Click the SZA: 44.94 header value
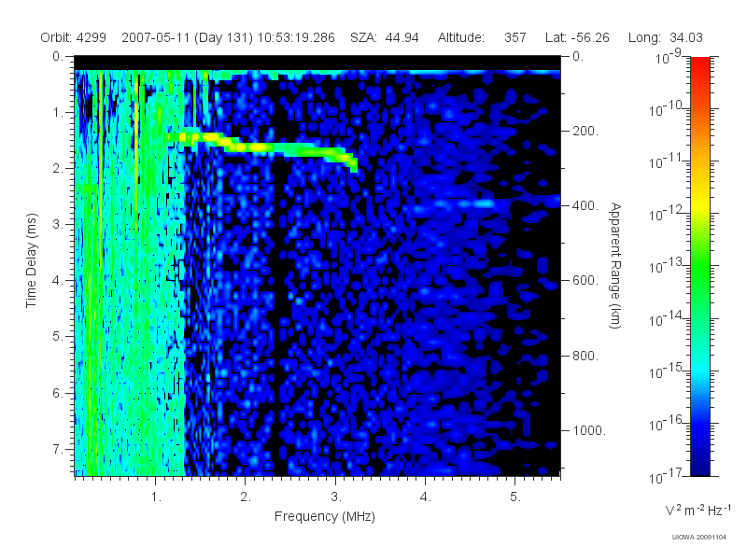 point(385,37)
